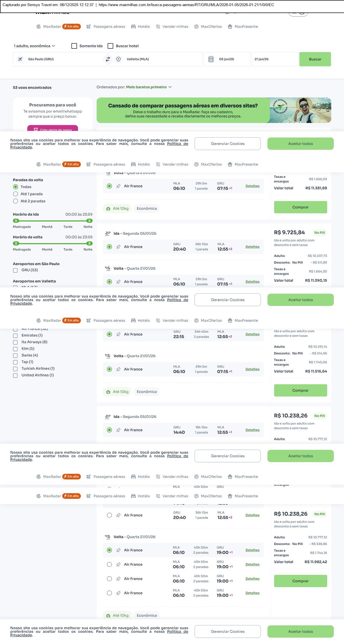Click the airplane icon in São Paulo field

[20, 59]
